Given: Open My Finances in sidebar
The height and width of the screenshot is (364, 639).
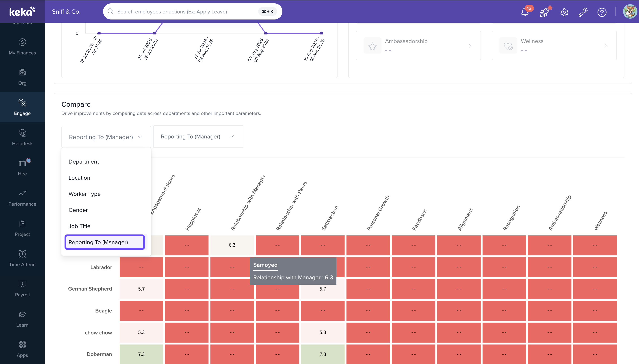Looking at the screenshot, I should click(22, 47).
